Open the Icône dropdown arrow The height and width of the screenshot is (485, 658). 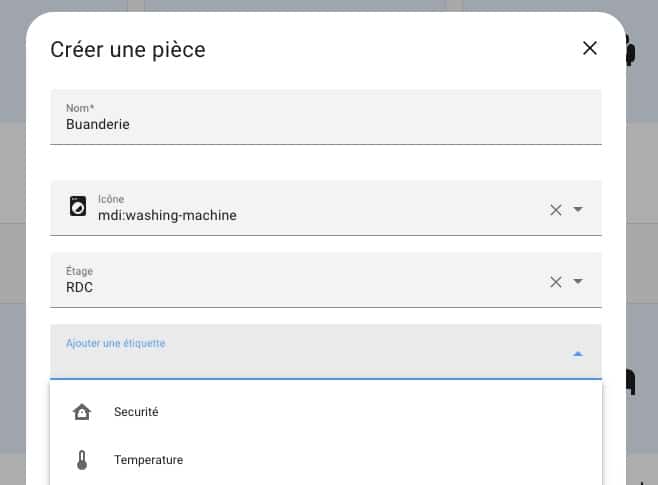[x=578, y=209]
